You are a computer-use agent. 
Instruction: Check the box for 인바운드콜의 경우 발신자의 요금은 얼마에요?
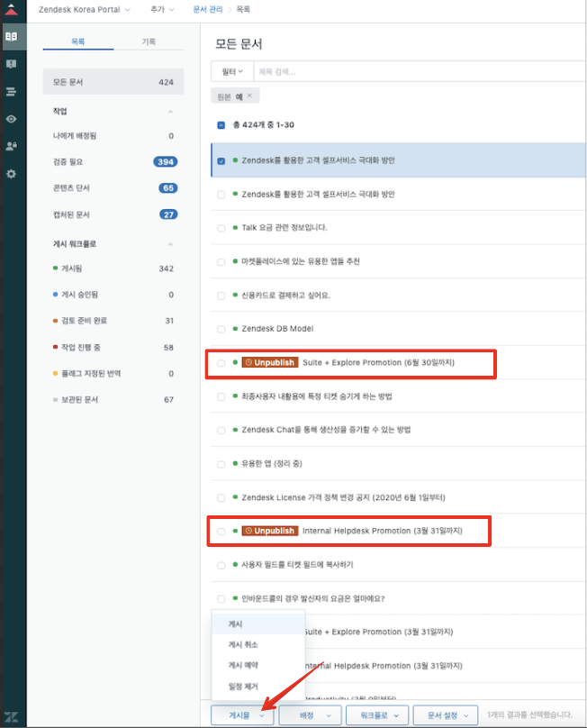221,599
